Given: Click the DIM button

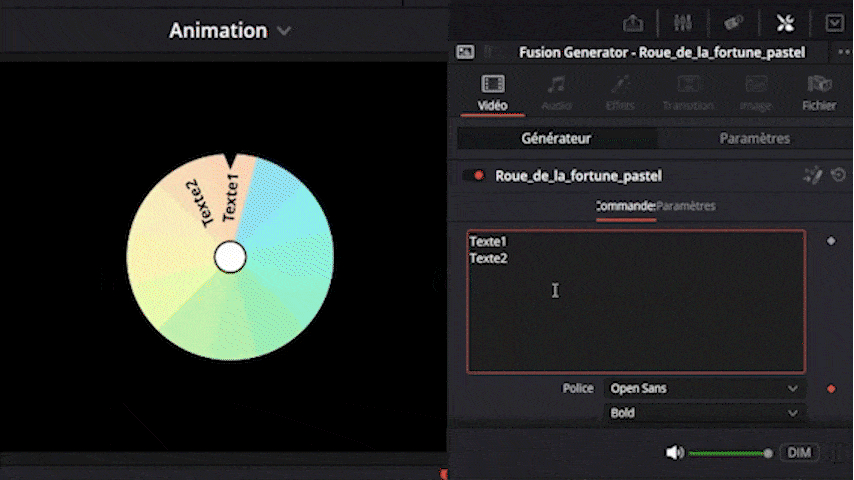Looking at the screenshot, I should pyautogui.click(x=799, y=453).
